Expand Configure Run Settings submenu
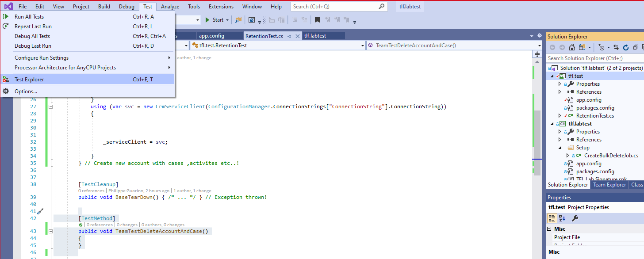This screenshot has width=644, height=259. tap(88, 58)
